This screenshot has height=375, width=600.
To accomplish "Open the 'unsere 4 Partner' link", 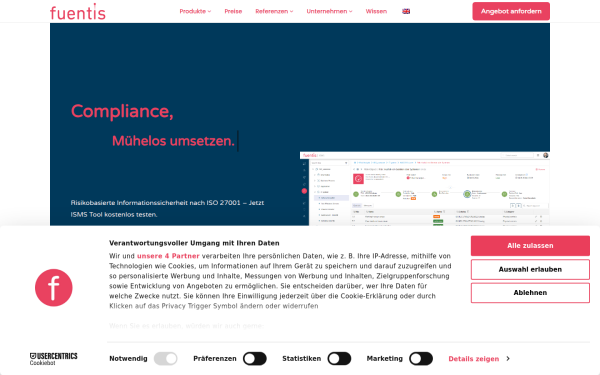I will click(168, 256).
